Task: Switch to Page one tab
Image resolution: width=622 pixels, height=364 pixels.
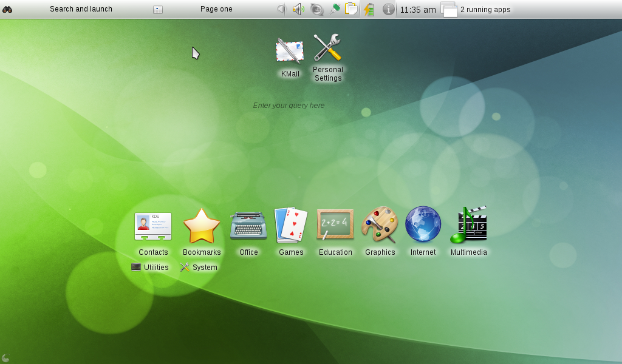Action: pyautogui.click(x=216, y=9)
